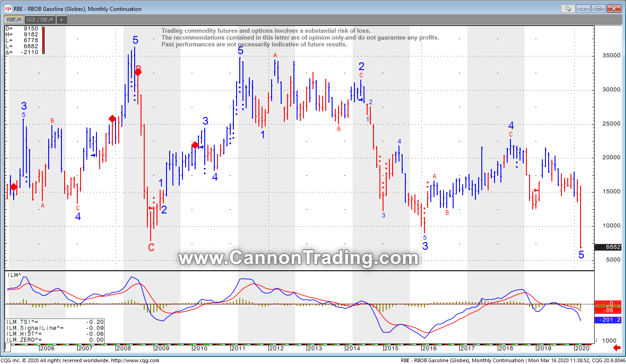This screenshot has height=364, width=626.
Task: Click the red left arrow at bottom right
Action: [x=617, y=348]
